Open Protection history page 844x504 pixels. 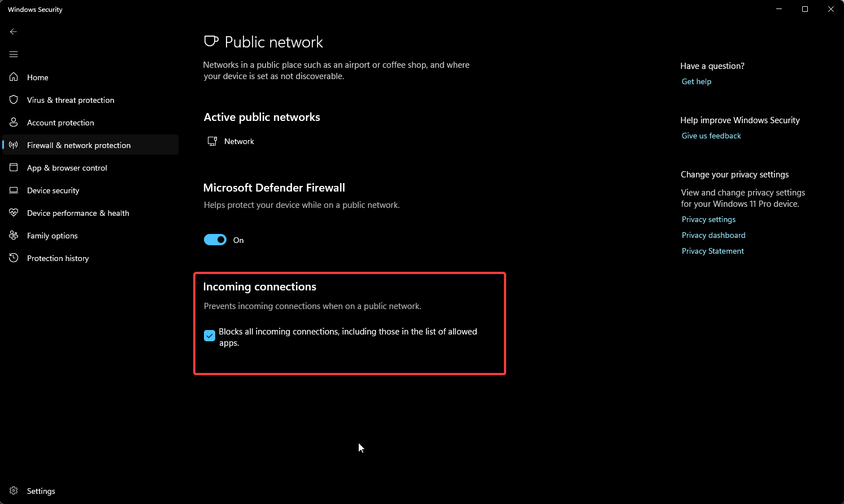coord(90,258)
